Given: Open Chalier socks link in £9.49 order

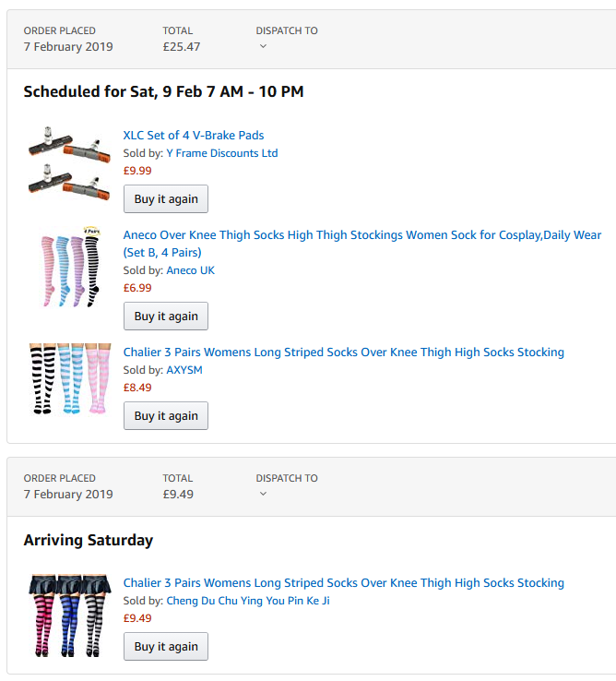Looking at the screenshot, I should (x=343, y=582).
